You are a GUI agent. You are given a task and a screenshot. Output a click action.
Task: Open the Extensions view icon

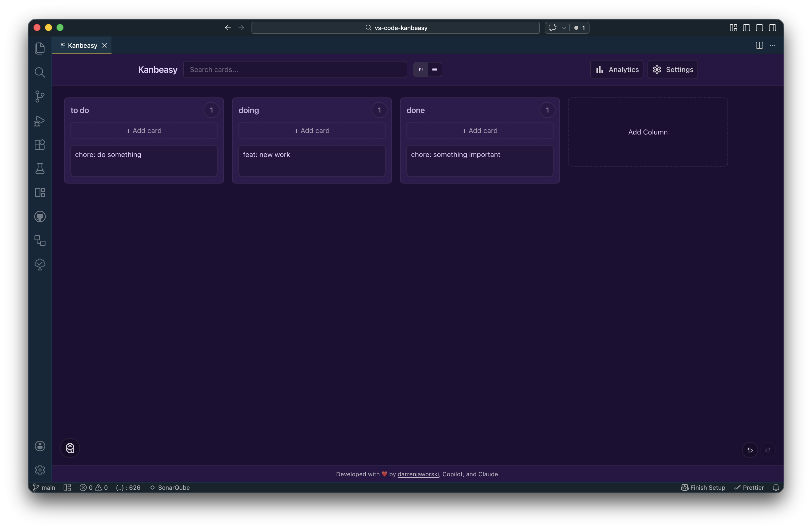[x=40, y=145]
